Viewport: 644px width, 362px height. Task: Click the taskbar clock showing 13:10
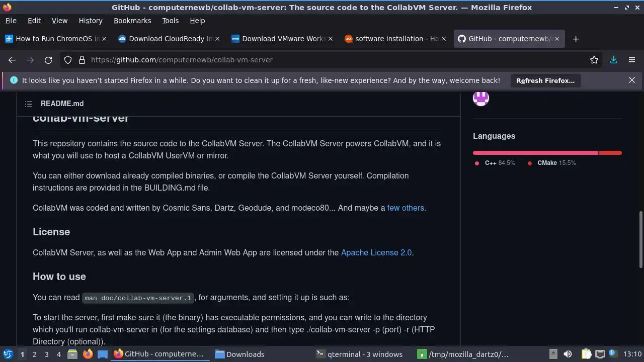pyautogui.click(x=632, y=354)
